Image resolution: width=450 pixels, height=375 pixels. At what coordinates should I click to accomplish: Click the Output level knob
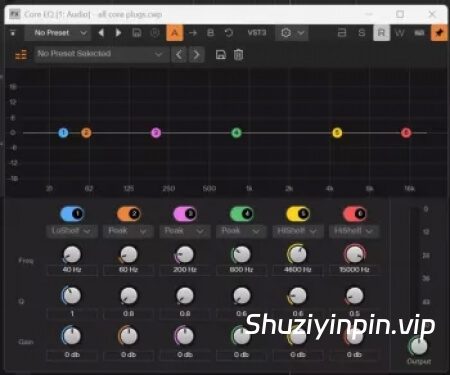(419, 346)
